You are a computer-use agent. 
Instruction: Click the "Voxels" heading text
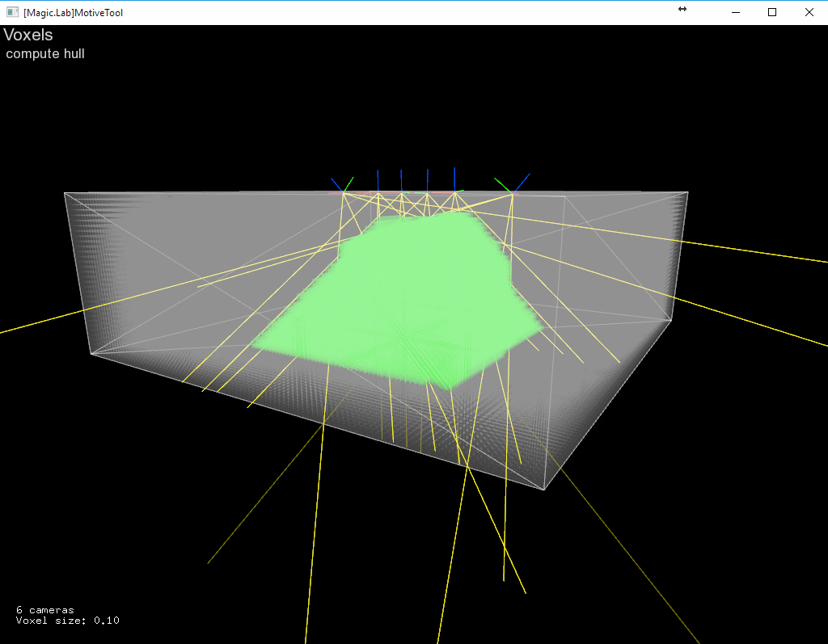(28, 35)
